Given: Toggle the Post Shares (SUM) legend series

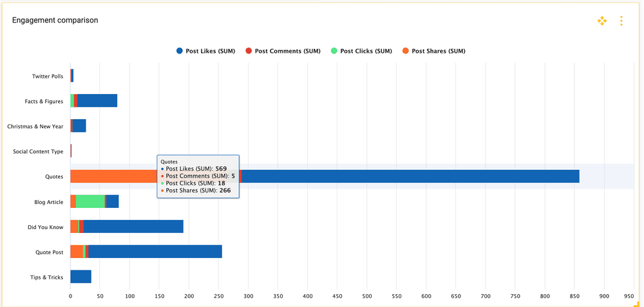Looking at the screenshot, I should coord(438,51).
